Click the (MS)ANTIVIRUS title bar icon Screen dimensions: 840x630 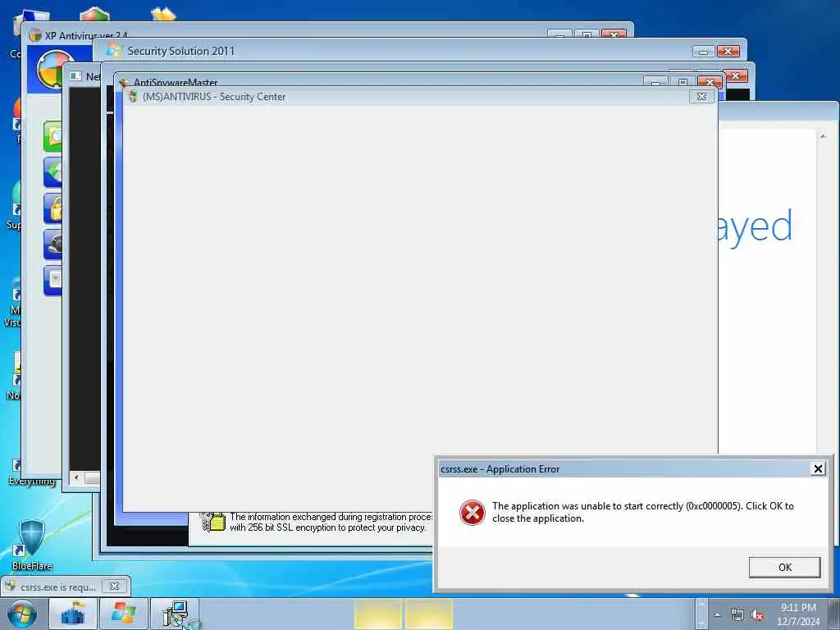coord(133,97)
